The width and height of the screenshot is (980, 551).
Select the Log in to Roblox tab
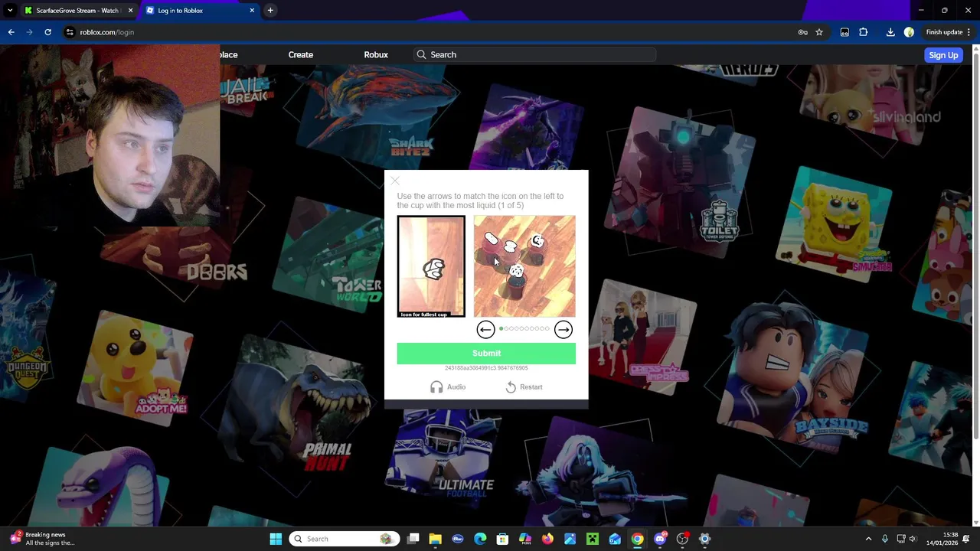coord(199,11)
